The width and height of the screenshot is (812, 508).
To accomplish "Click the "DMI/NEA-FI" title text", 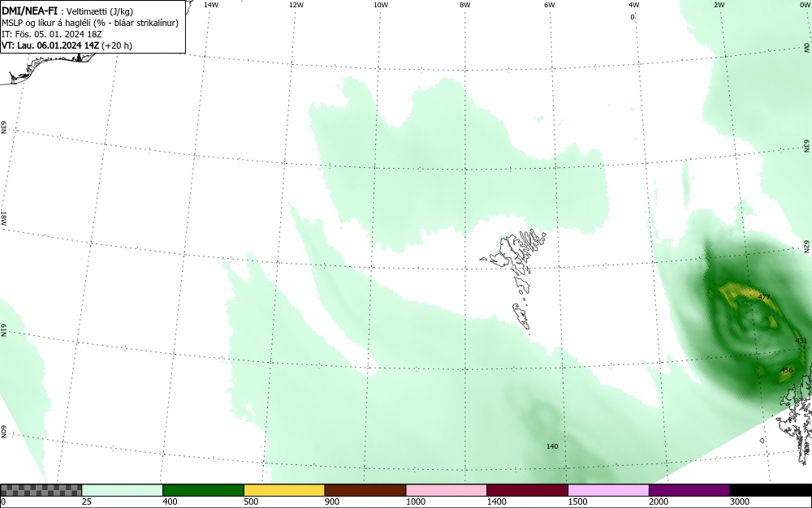I will [x=29, y=11].
